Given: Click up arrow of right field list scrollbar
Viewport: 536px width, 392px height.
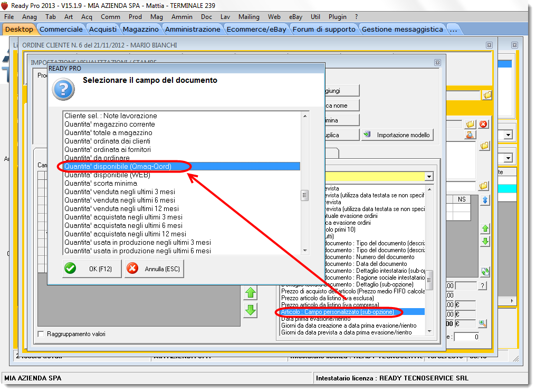Looking at the screenshot, I should pyautogui.click(x=429, y=189).
